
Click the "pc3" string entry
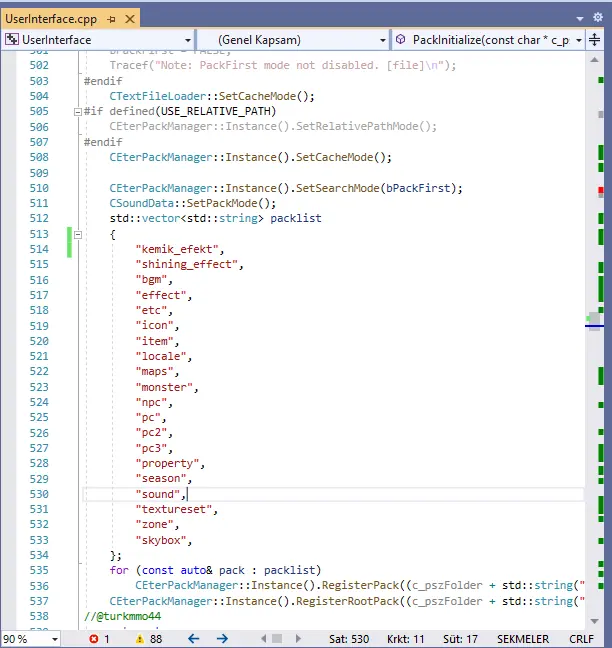tap(151, 448)
